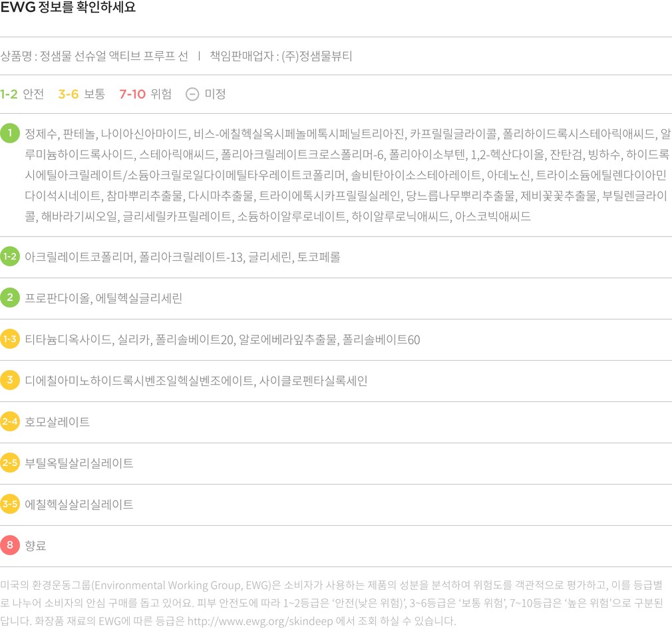Click the yellow 3-5 grade badge

click(x=10, y=504)
